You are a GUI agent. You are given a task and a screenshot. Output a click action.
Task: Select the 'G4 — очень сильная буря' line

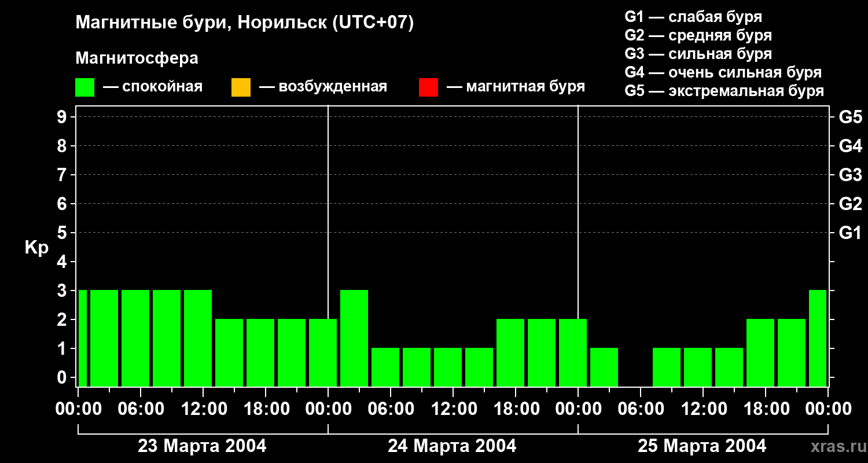tap(723, 72)
